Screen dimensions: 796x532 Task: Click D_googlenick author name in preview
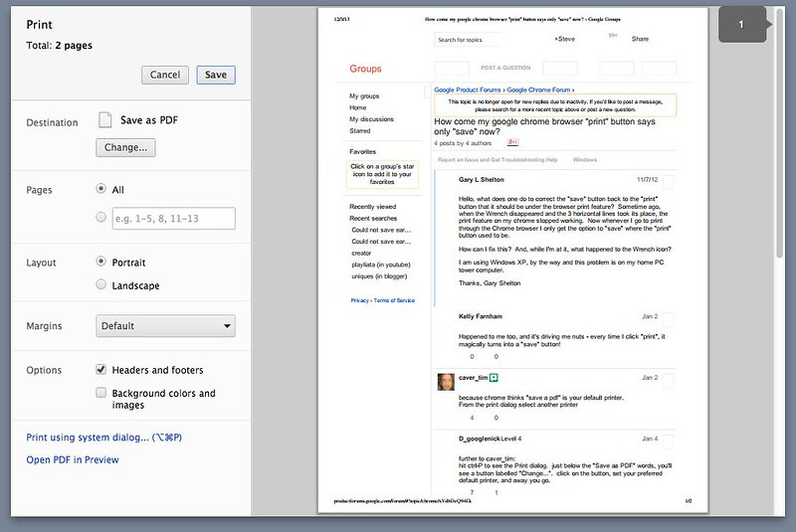pos(481,439)
